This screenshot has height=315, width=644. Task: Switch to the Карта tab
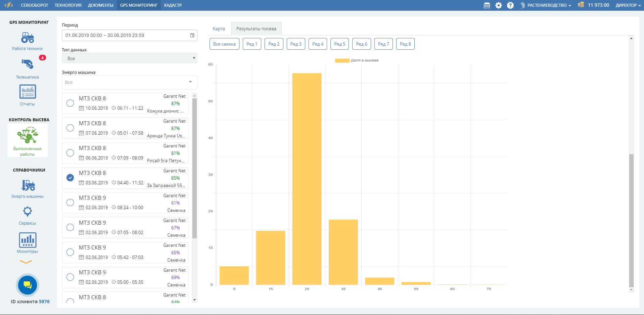click(219, 29)
